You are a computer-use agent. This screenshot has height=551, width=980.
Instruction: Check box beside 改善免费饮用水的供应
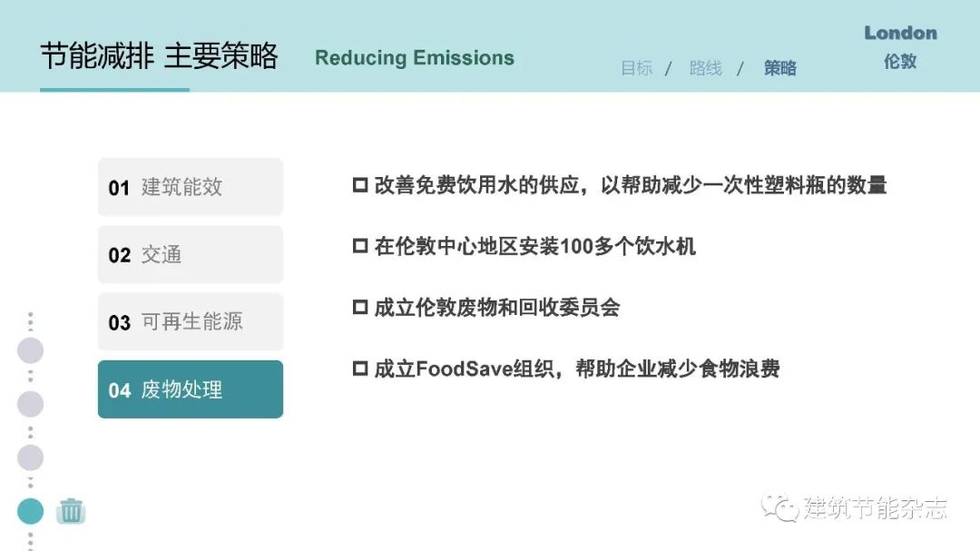[360, 185]
